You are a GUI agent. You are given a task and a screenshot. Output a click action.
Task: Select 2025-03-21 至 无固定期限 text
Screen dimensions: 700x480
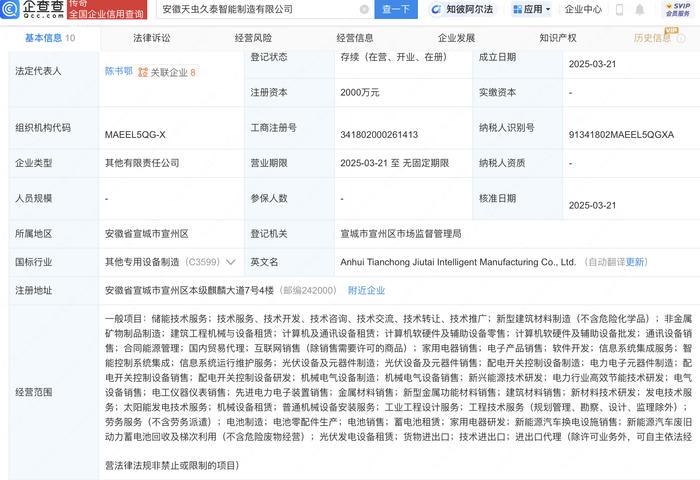coord(395,163)
